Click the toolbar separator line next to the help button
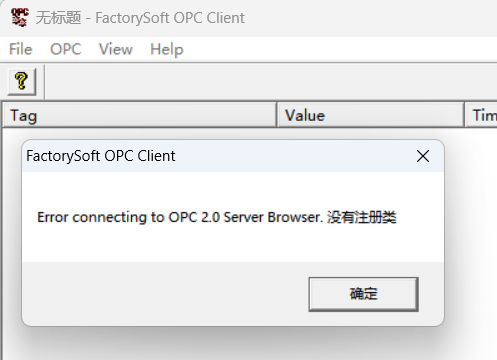The image size is (497, 360). coord(44,82)
